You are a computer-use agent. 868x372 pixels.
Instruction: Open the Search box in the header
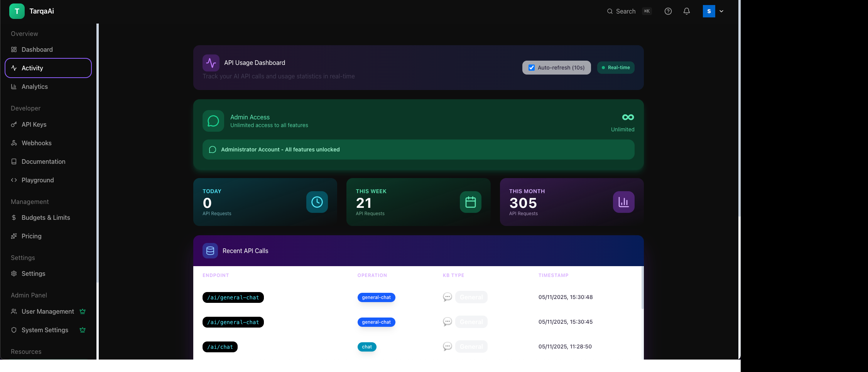[629, 11]
